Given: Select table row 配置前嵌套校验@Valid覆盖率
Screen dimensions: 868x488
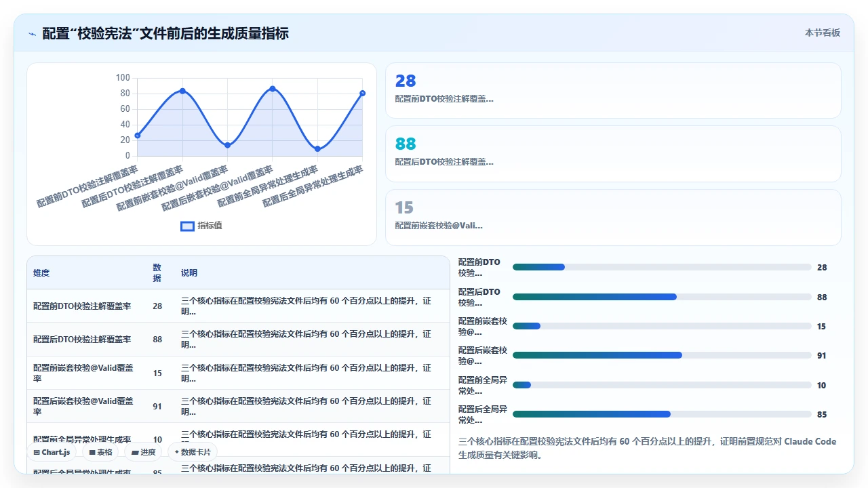Looking at the screenshot, I should 238,373.
